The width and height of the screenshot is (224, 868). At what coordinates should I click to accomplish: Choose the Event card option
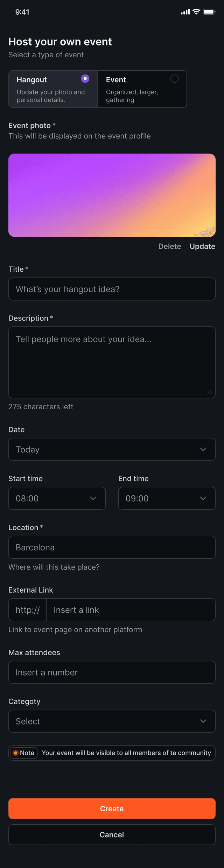point(142,89)
